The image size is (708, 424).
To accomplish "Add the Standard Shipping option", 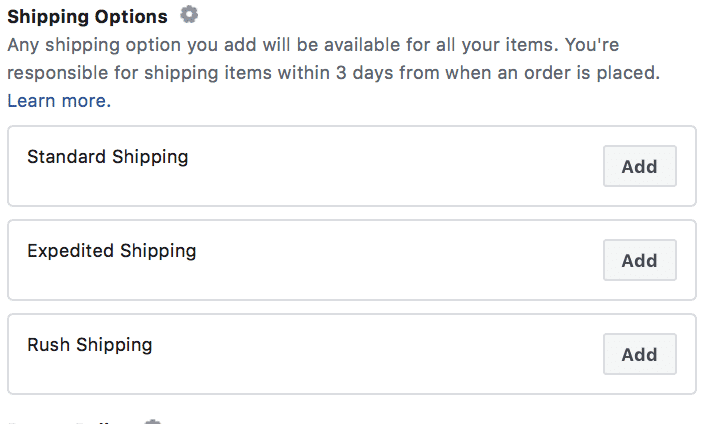I will tap(639, 166).
